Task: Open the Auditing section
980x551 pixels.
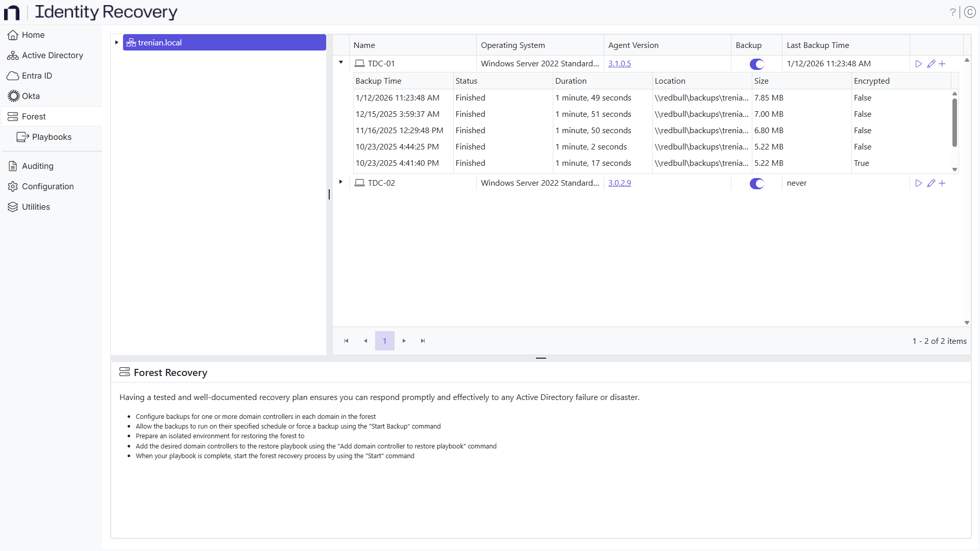Action: pos(37,166)
